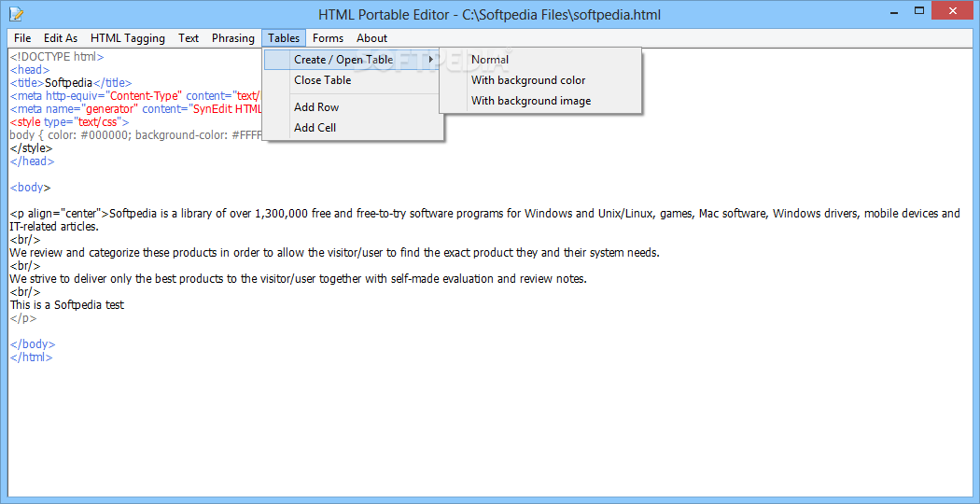Click the title bar file path text
The width and height of the screenshot is (980, 504).
(x=561, y=14)
